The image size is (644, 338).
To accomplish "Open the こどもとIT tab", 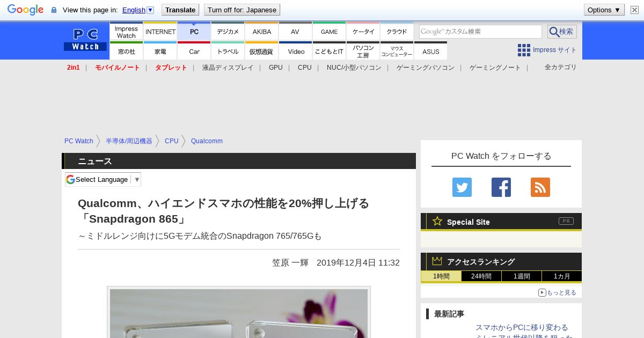I will tap(330, 51).
